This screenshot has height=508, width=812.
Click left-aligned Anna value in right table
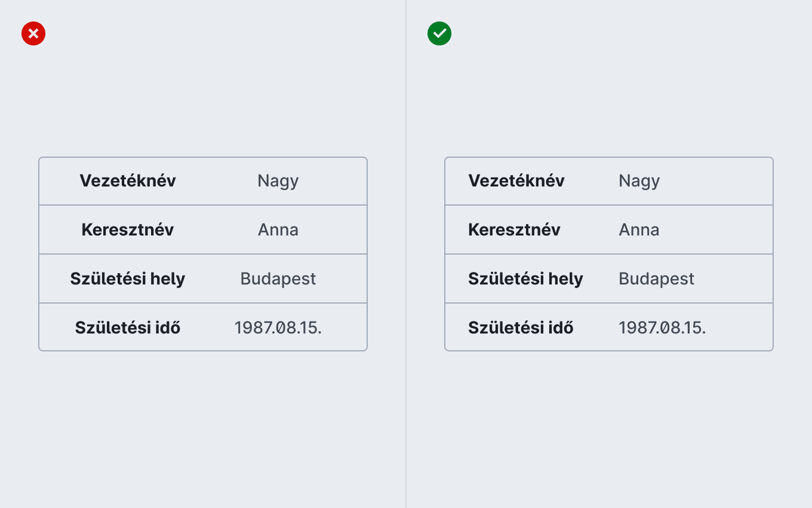[639, 229]
